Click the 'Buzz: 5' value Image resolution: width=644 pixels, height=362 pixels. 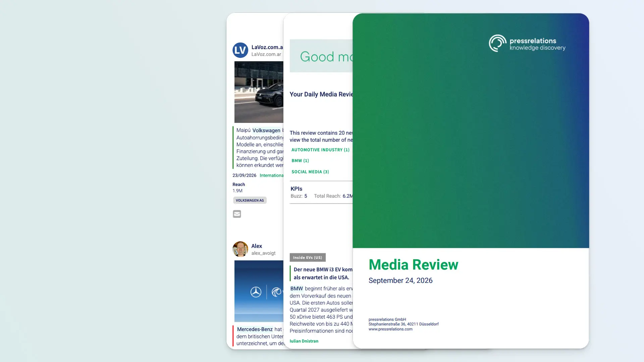click(299, 196)
